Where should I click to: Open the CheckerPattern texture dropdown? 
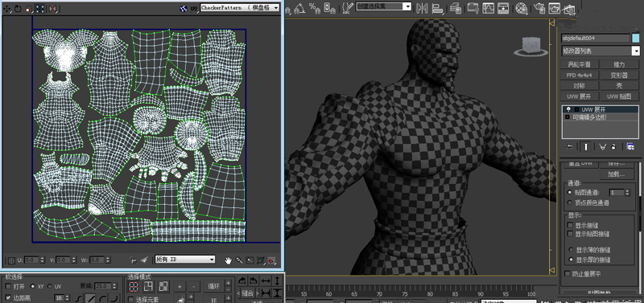click(239, 8)
